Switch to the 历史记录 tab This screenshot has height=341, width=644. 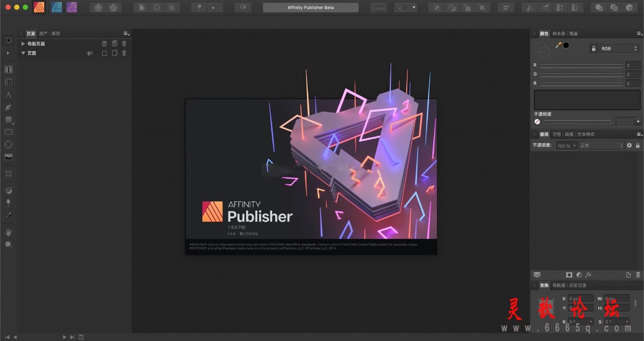point(578,286)
